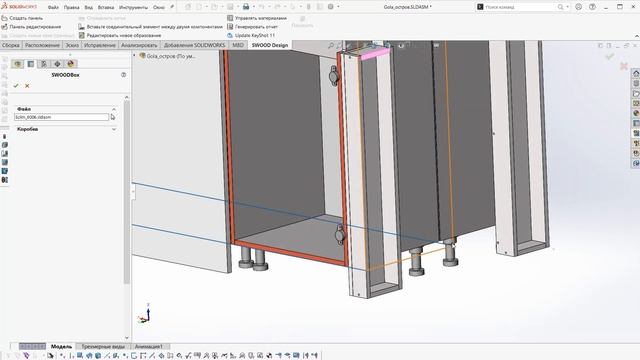Click the view orientation triad

[144, 314]
